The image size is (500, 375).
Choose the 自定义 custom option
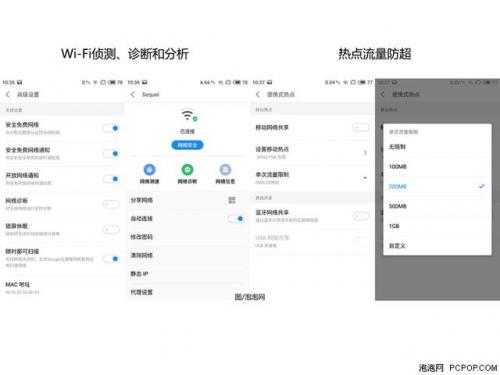pyautogui.click(x=437, y=246)
